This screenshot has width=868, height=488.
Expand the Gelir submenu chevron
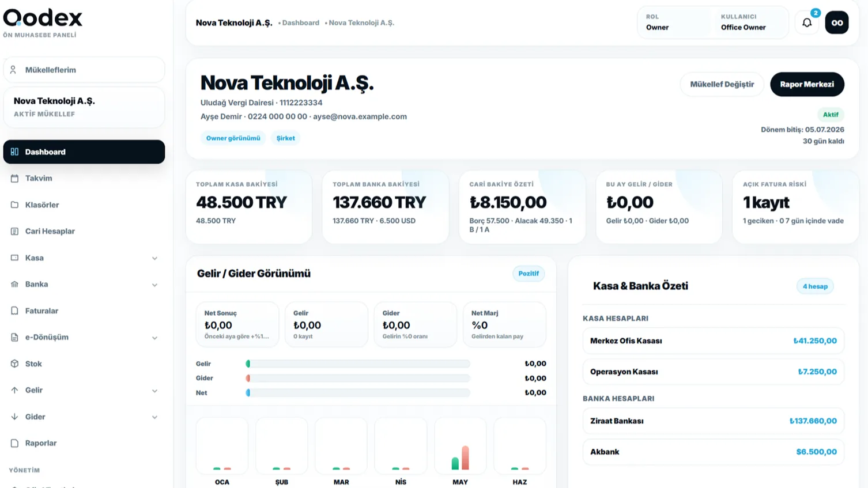coord(154,391)
